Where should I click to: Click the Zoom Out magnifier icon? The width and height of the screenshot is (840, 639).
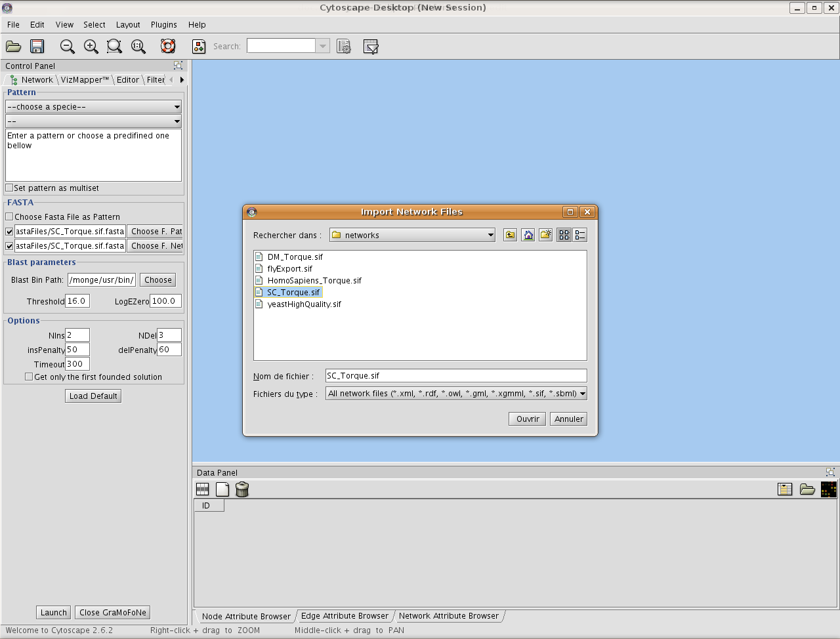pos(67,47)
